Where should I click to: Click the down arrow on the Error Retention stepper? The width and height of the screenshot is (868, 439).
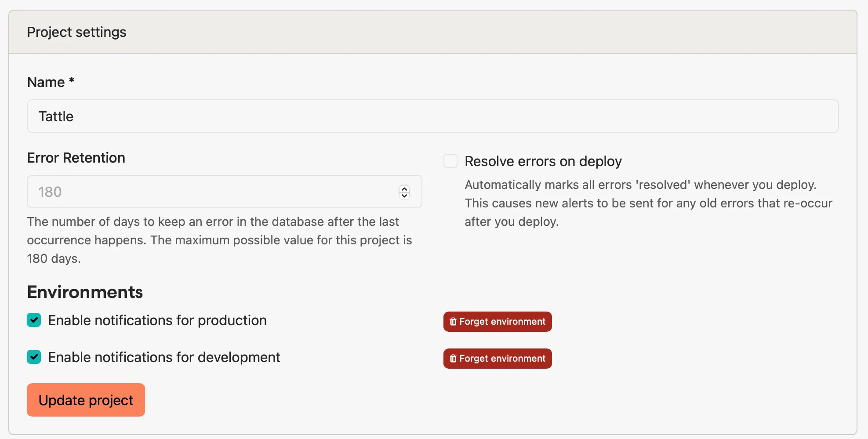(x=404, y=195)
